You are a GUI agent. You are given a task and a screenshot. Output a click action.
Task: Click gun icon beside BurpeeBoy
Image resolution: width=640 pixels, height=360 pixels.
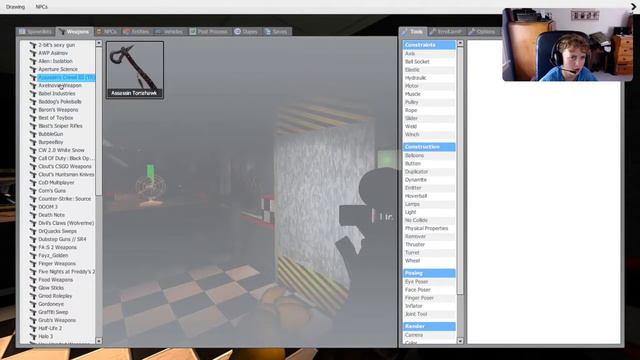tap(33, 142)
